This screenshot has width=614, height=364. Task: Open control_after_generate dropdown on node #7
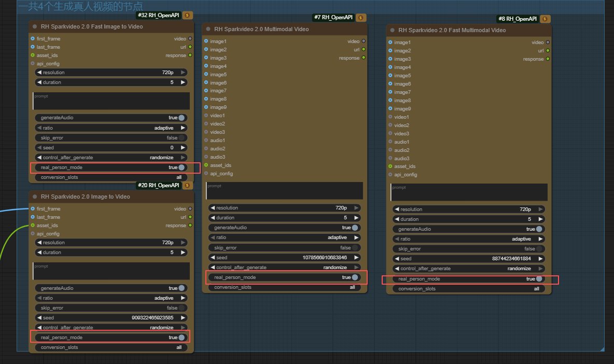(x=285, y=268)
